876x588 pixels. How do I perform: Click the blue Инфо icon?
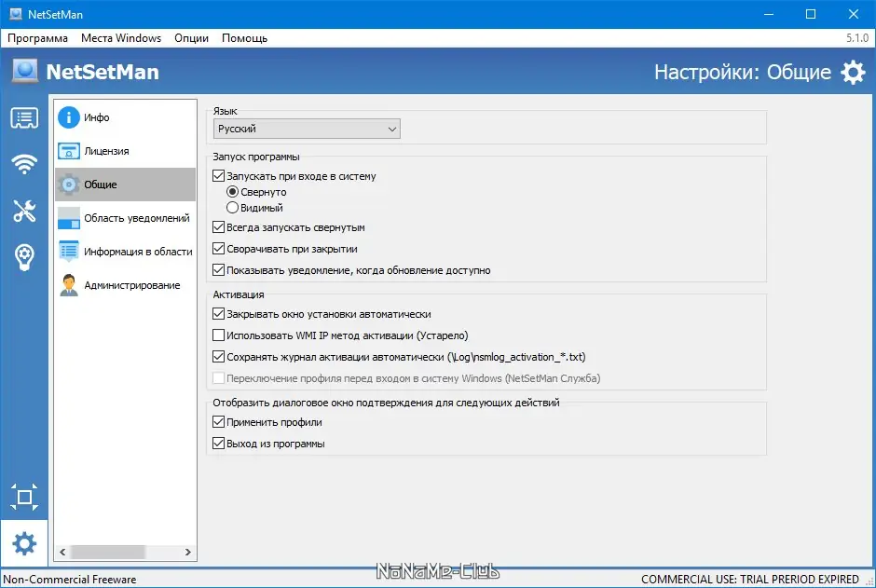click(69, 117)
